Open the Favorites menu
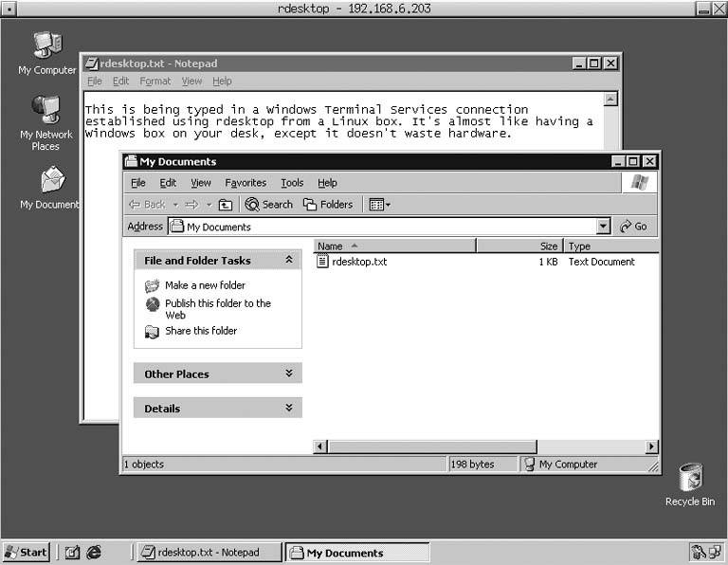This screenshot has height=565, width=728. point(246,183)
